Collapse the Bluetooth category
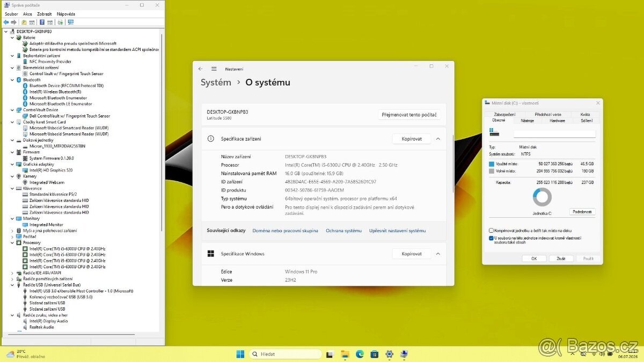644x362 pixels. coord(12,80)
